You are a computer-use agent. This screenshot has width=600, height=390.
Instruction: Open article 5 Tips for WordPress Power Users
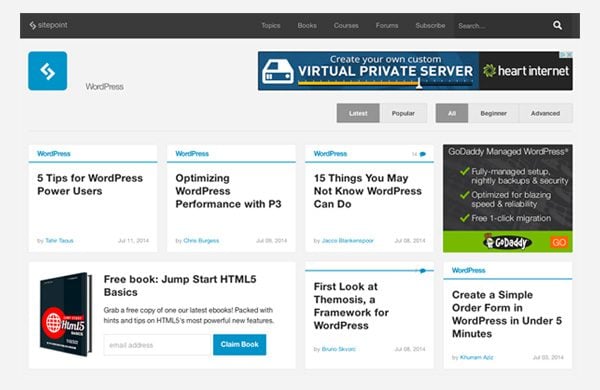click(x=90, y=184)
